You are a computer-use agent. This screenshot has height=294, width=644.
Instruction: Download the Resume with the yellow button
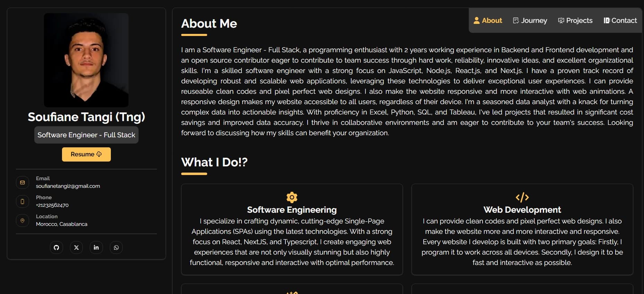86,154
